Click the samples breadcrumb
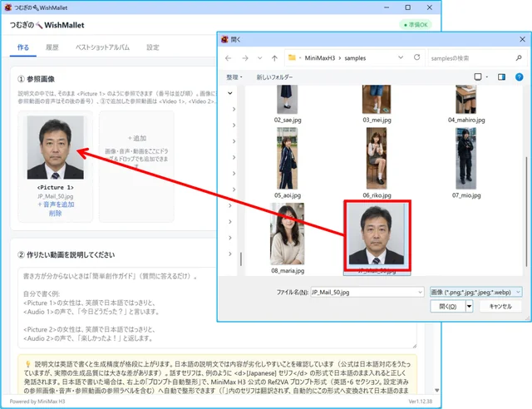The height and width of the screenshot is (409, 532). [x=355, y=58]
